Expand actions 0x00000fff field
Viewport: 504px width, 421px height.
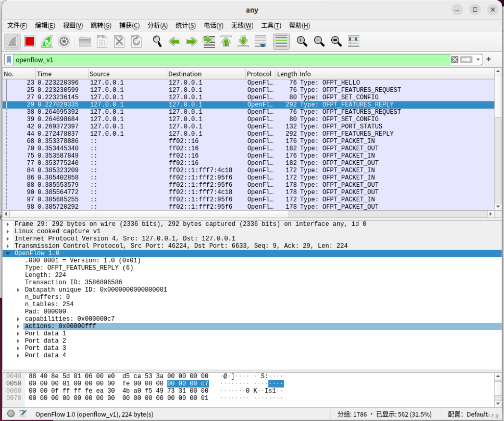click(x=18, y=326)
